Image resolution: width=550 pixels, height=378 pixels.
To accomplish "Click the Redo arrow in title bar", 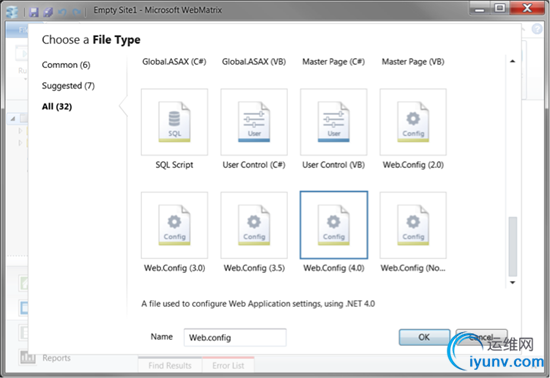I will [x=76, y=12].
